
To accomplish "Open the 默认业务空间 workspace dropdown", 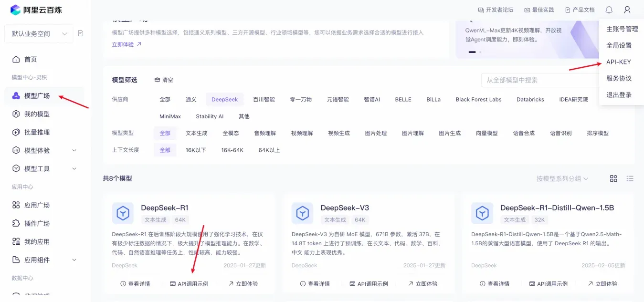I will click(x=39, y=33).
